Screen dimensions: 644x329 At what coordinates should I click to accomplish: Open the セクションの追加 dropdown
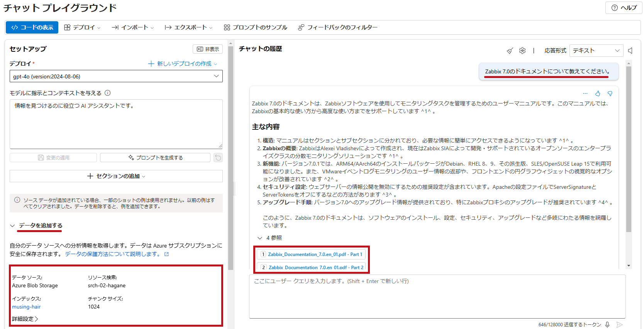[x=116, y=176]
